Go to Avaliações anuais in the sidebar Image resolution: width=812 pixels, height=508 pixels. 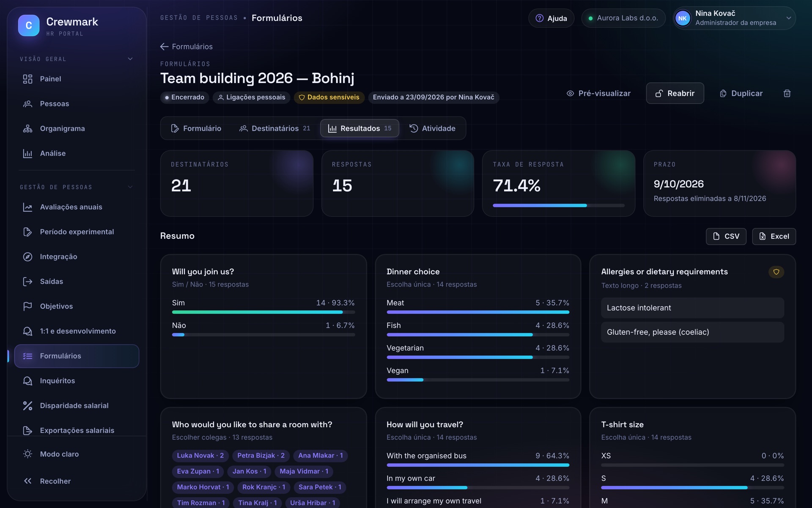pos(77,207)
